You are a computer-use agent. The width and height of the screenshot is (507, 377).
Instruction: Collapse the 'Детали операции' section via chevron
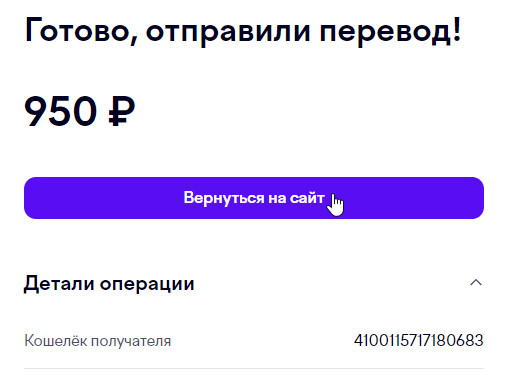coord(476,283)
